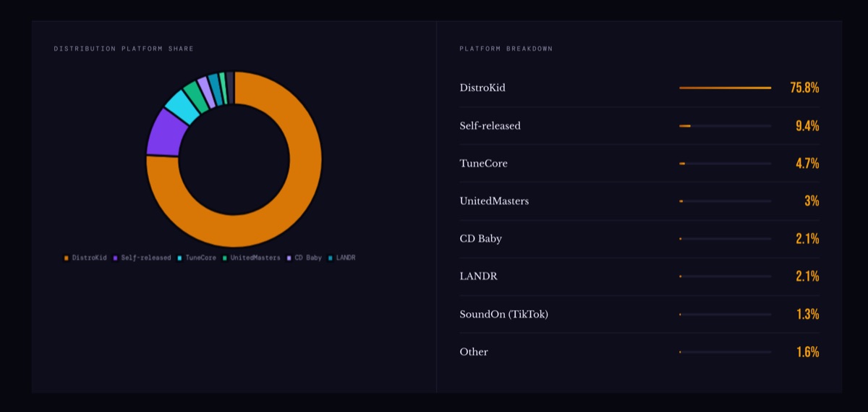Select the Other row label
868x412 pixels.
(x=474, y=351)
